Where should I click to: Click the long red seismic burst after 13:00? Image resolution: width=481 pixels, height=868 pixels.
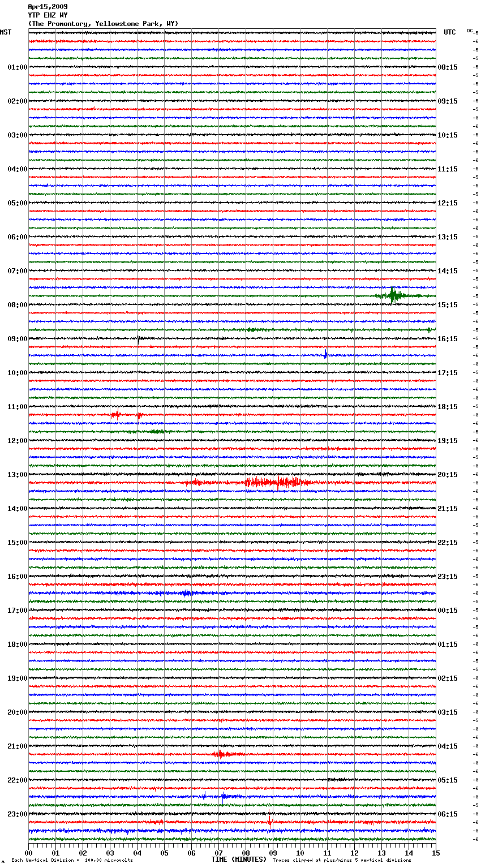277,483
